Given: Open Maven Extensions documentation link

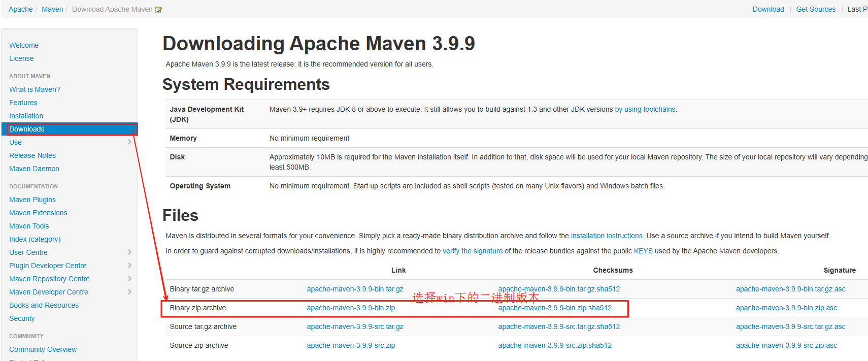Looking at the screenshot, I should pos(38,213).
